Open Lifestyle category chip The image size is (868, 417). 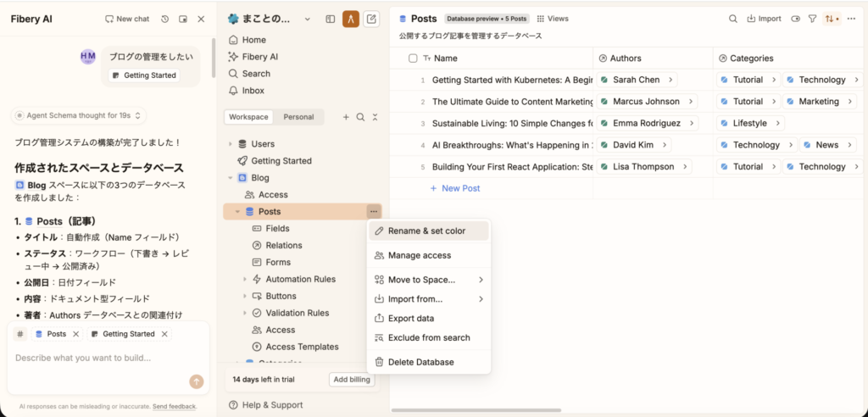(751, 123)
